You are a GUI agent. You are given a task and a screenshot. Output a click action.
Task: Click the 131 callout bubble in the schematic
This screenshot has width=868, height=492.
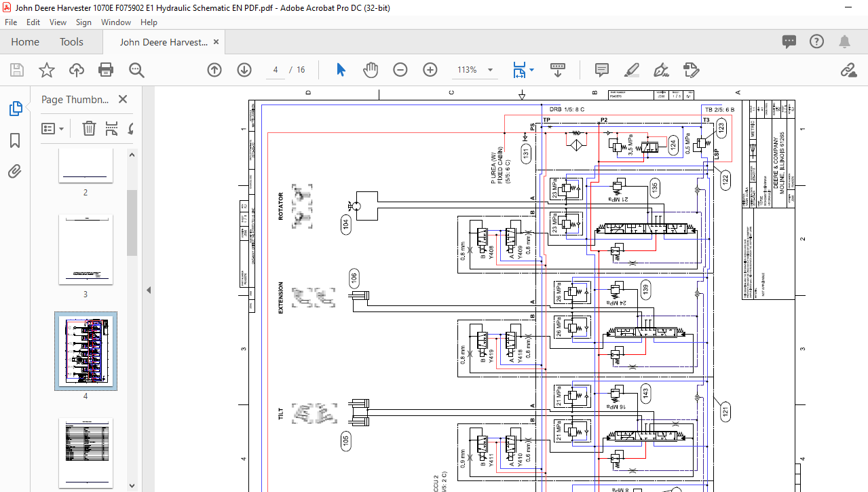526,154
